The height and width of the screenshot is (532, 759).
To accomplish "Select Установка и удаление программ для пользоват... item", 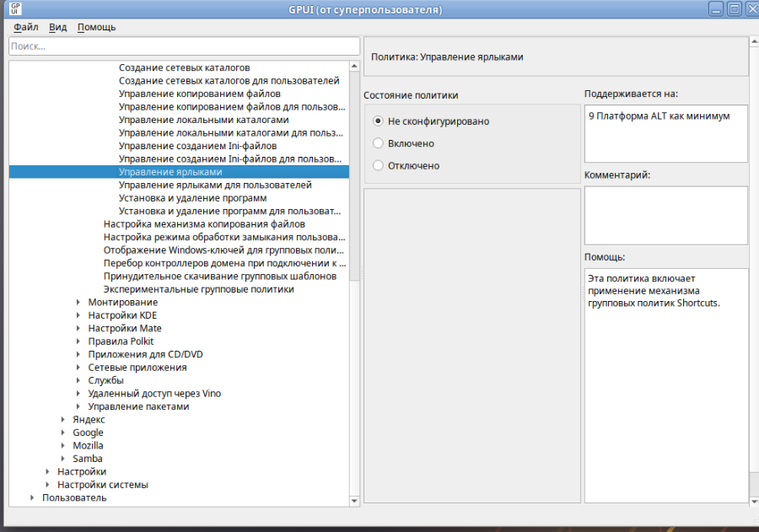I will [x=229, y=212].
